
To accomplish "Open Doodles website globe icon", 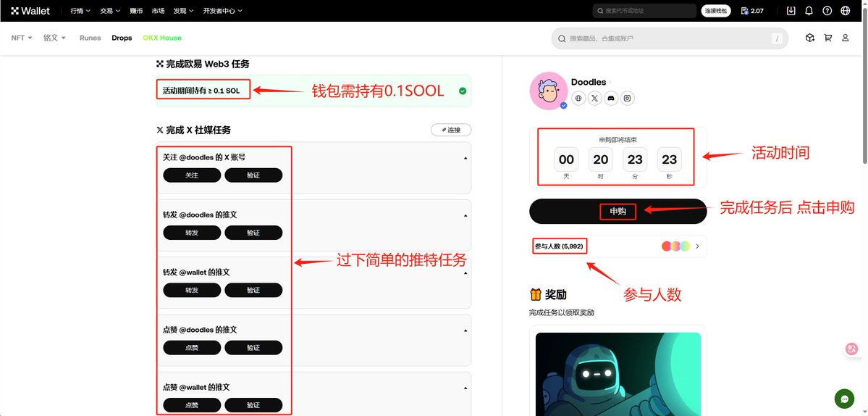I will 578,98.
